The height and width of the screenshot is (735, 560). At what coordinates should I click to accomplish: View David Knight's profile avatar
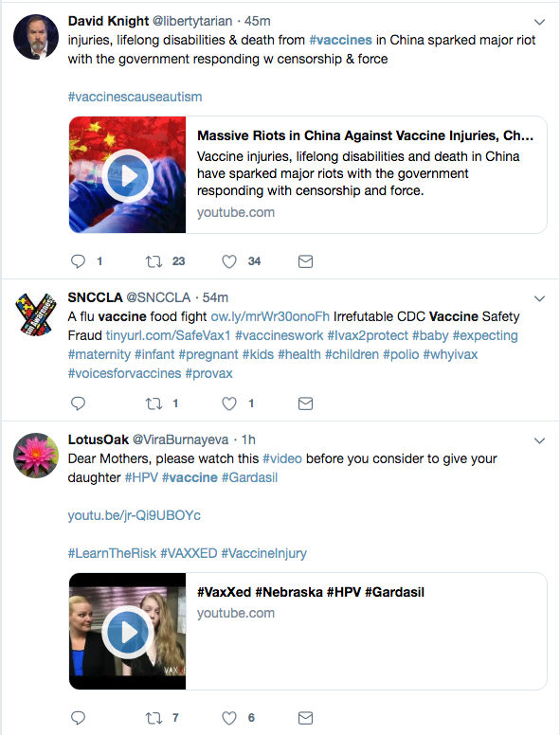click(x=36, y=37)
